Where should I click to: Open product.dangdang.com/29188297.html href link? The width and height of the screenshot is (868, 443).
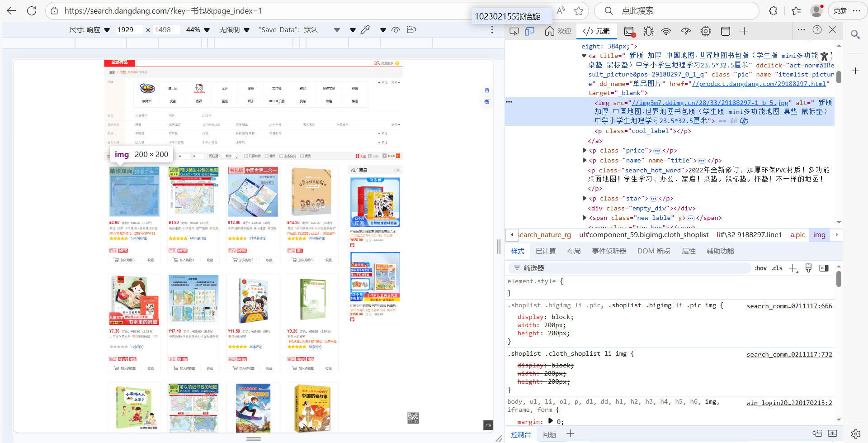tap(759, 84)
